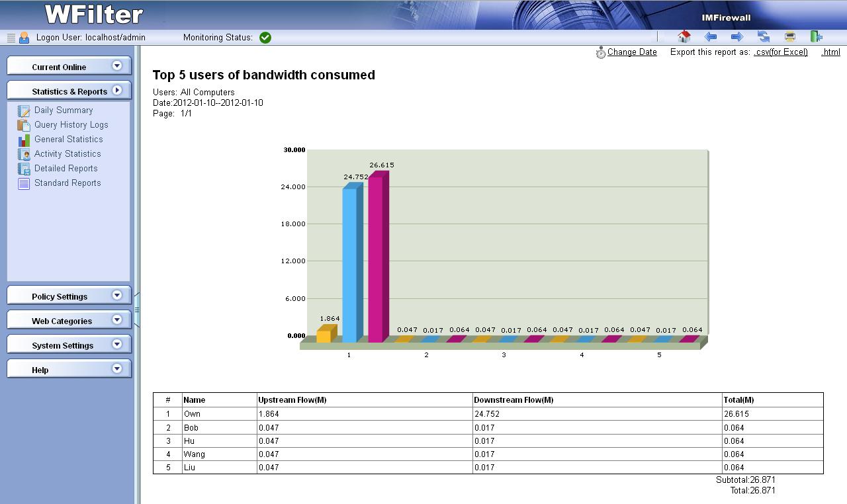Click the green Monitoring Status checkmark
The width and height of the screenshot is (847, 504).
tap(265, 38)
